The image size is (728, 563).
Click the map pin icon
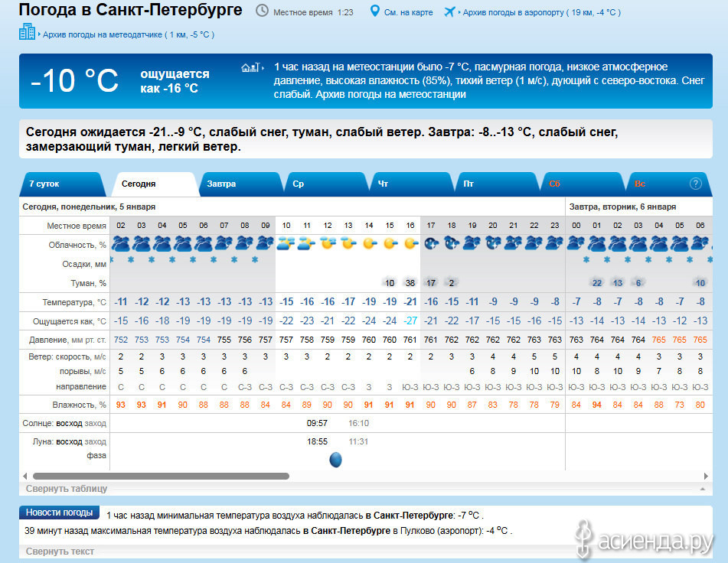374,11
